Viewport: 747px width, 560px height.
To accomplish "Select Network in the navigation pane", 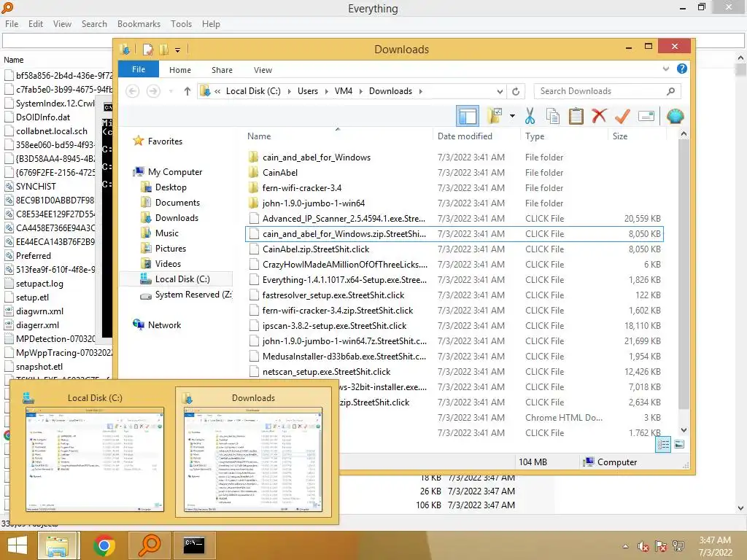I will [164, 324].
